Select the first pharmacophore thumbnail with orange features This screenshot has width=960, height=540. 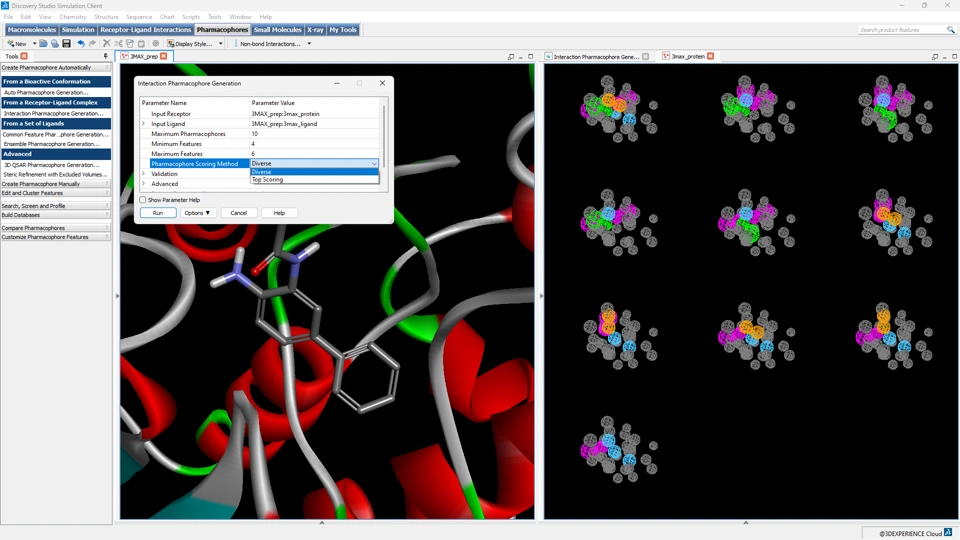coord(618,108)
